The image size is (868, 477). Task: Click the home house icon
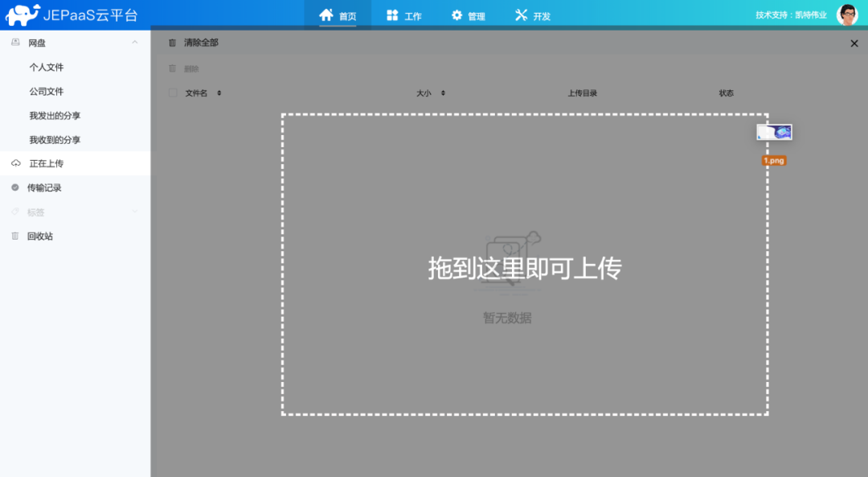[x=326, y=15]
